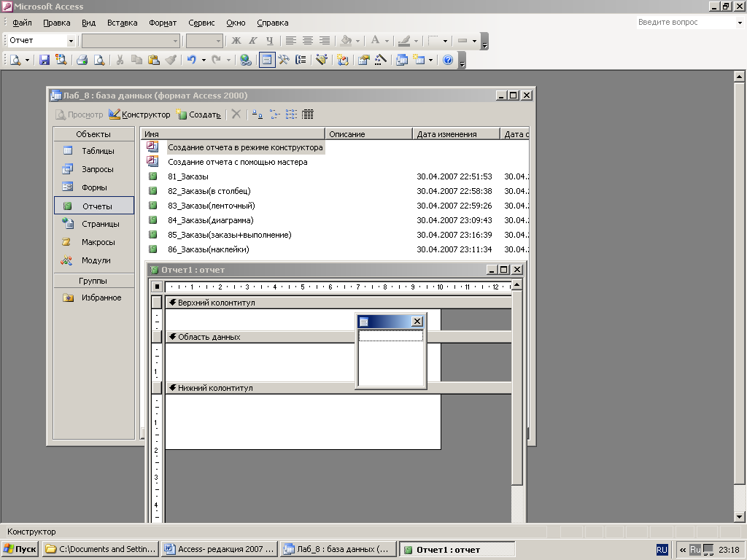The width and height of the screenshot is (747, 560).
Task: Open the Правка menu
Action: click(x=57, y=23)
